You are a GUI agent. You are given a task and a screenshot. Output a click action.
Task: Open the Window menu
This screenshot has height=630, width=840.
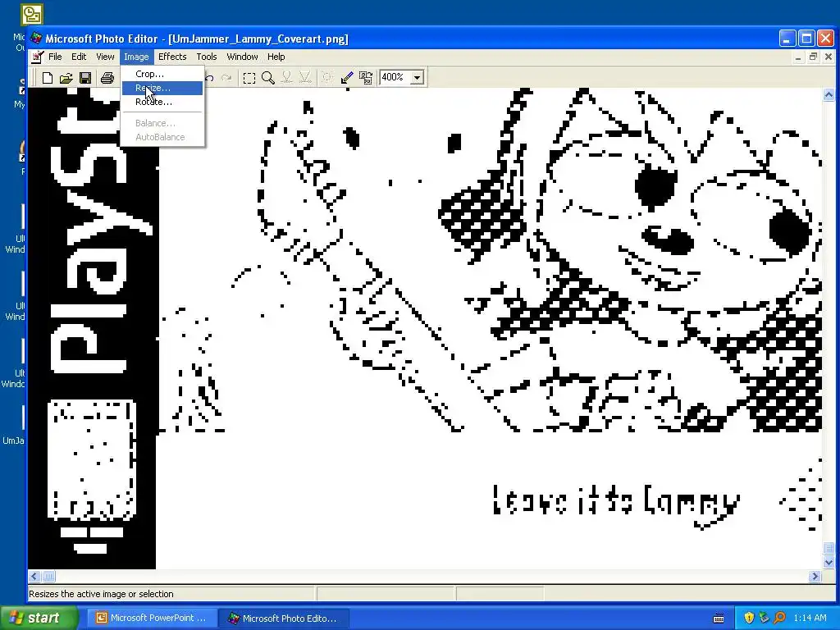[x=242, y=57]
